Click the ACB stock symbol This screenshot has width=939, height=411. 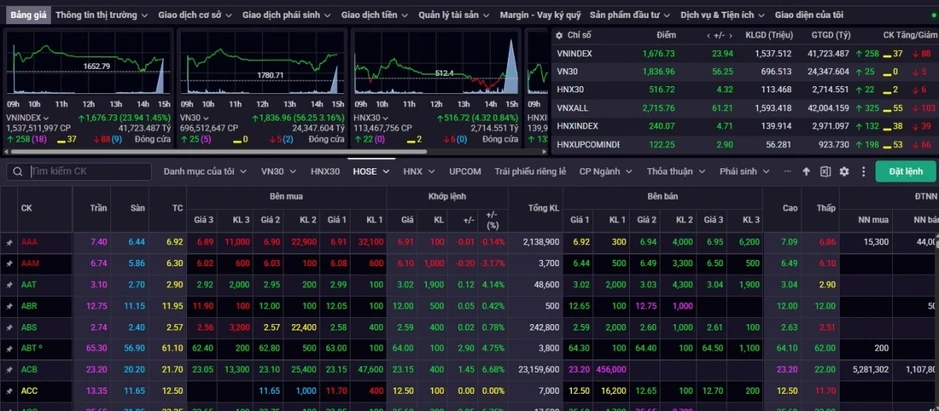[x=29, y=370]
